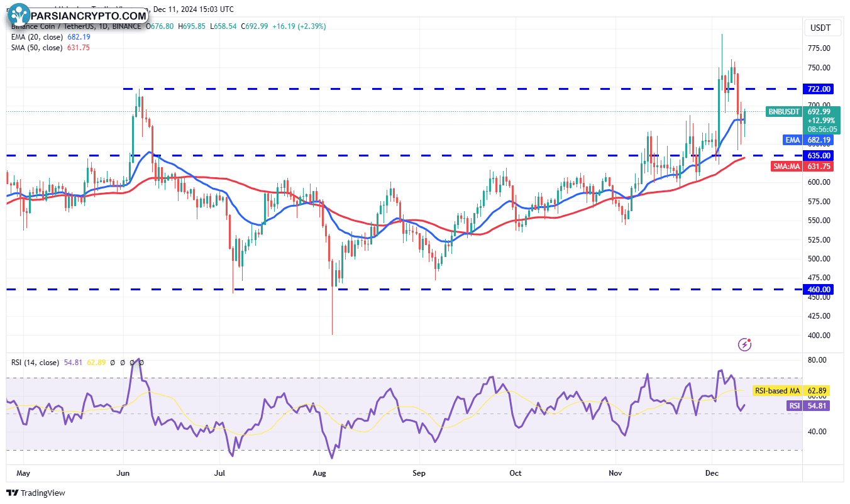Click the 80.00 RSI axis label
This screenshot has width=850, height=504.
pyautogui.click(x=817, y=360)
